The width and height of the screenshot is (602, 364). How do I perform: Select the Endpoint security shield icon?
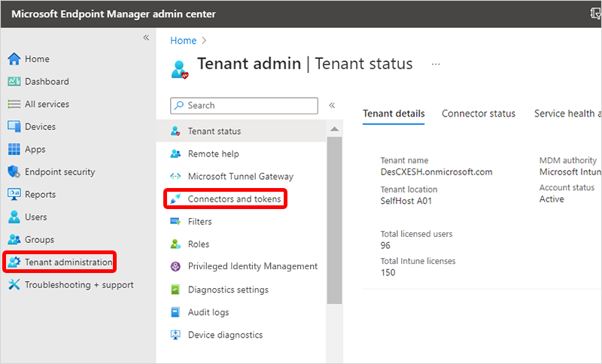pos(14,171)
